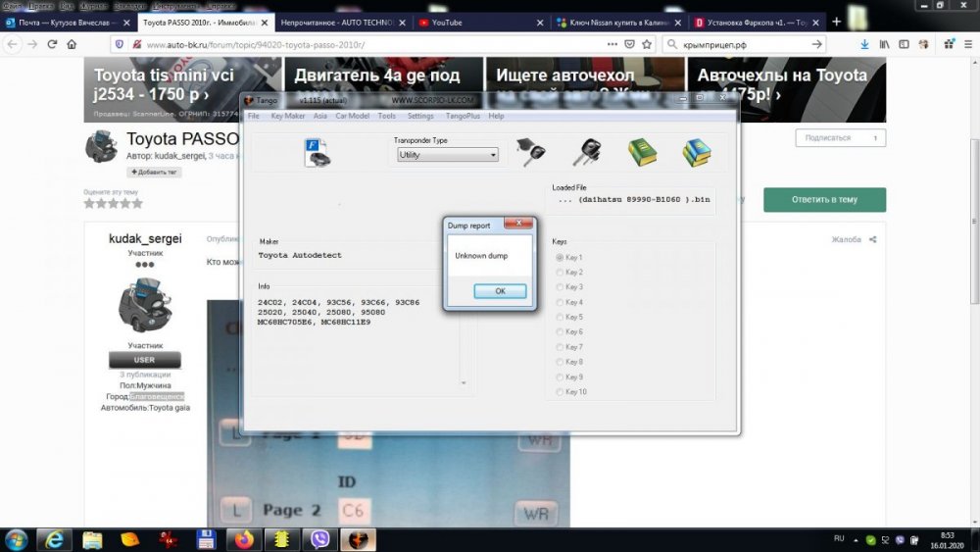Open Tango Tools menu
The image size is (980, 552).
386,116
